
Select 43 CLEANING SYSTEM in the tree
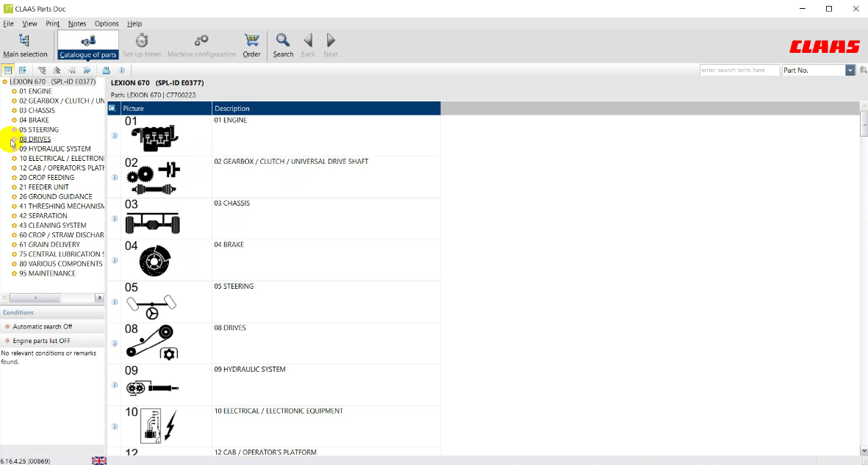[53, 226]
